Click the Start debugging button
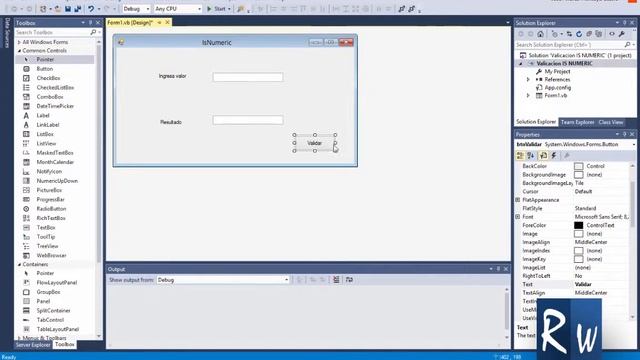Viewport: 640px width, 360px height. (x=219, y=9)
